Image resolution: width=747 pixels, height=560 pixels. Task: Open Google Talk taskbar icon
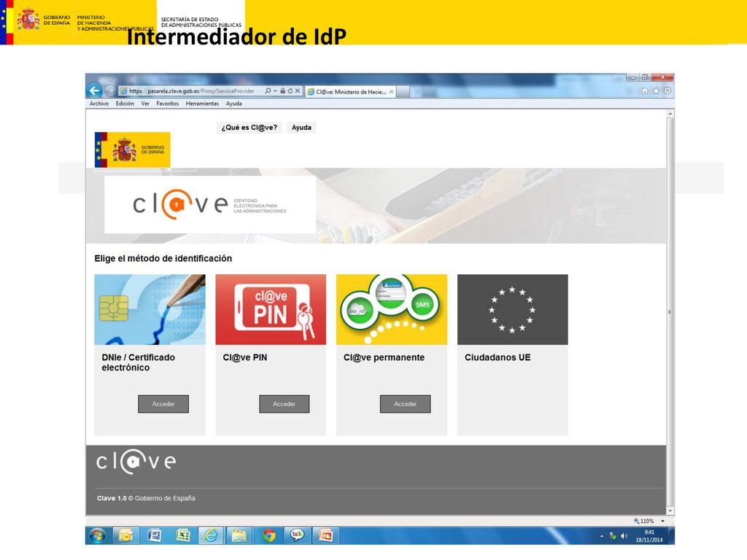(x=298, y=536)
